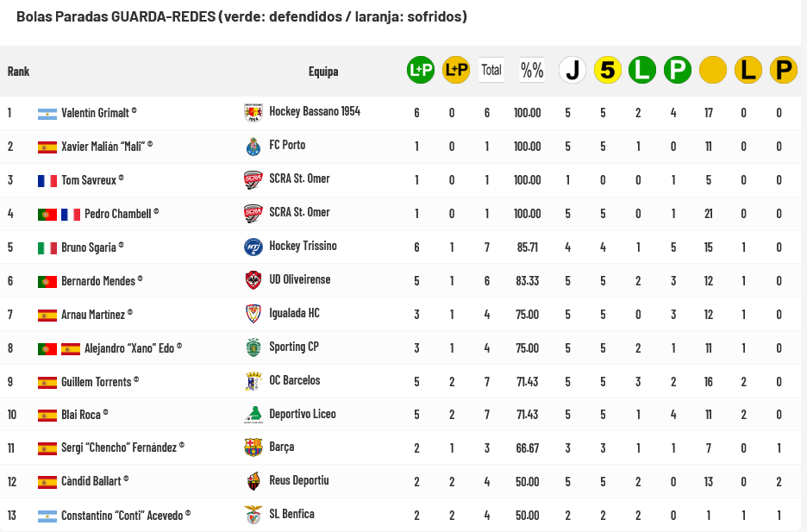Screen dimensions: 807x532
Task: Click the Barça club crest
Action: [253, 448]
